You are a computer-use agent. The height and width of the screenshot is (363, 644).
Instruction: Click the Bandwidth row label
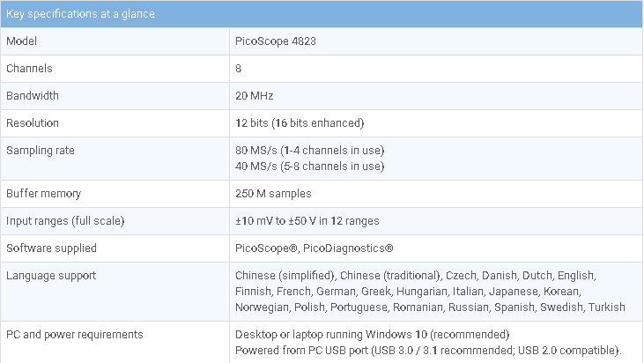click(33, 95)
